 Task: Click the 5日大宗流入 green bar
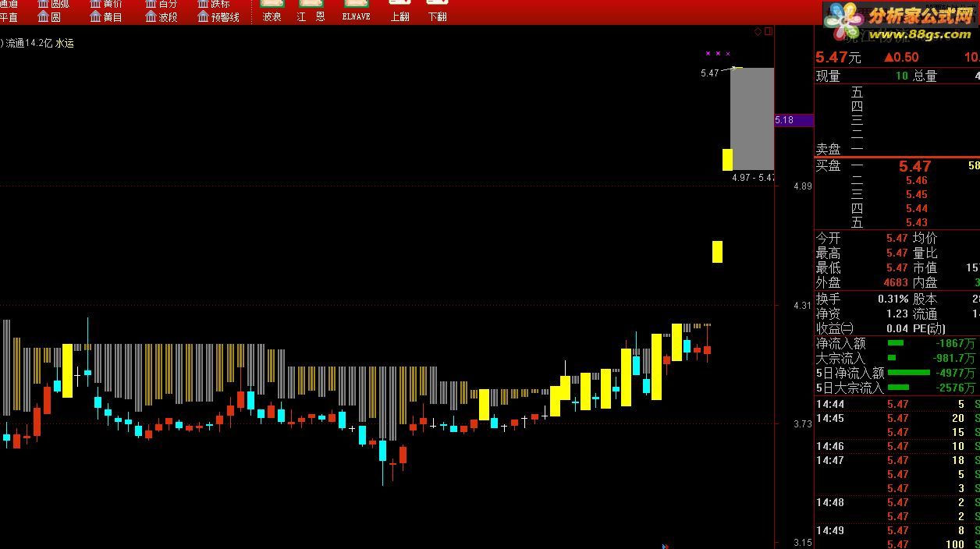tap(899, 388)
